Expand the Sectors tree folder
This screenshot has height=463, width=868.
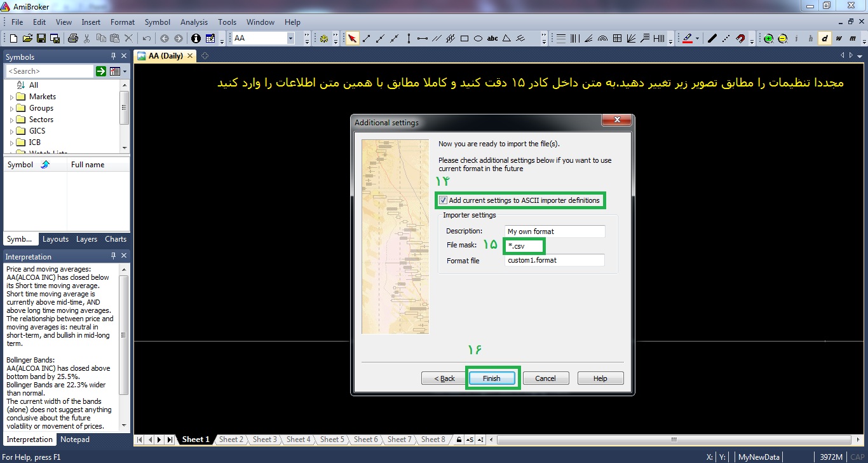point(12,120)
